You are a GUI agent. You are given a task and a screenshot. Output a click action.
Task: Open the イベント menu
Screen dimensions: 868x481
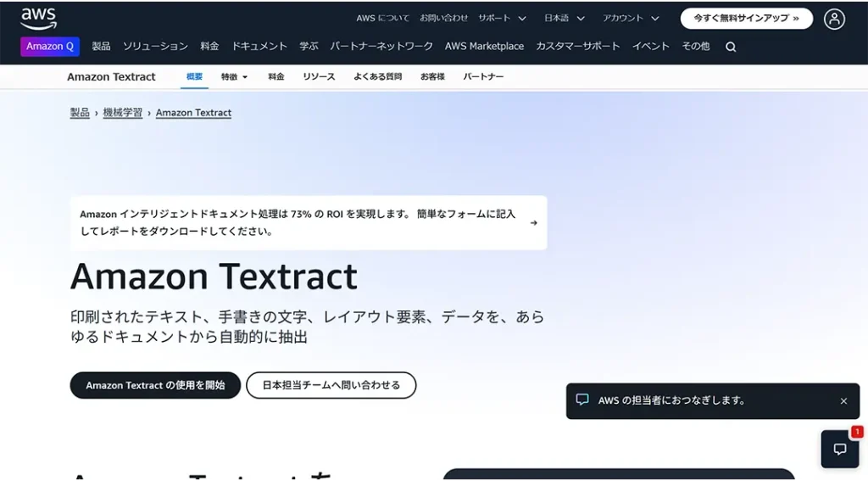(651, 47)
